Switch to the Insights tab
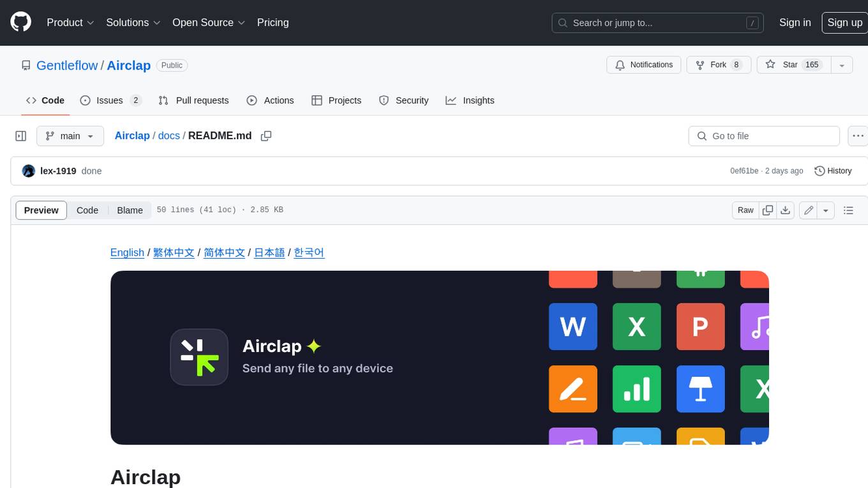 [x=470, y=100]
